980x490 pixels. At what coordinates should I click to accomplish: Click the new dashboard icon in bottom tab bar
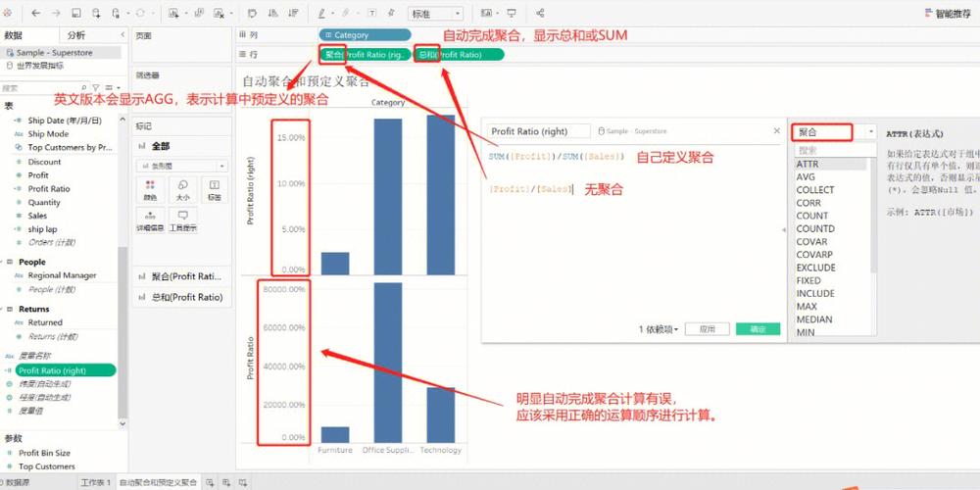226,482
